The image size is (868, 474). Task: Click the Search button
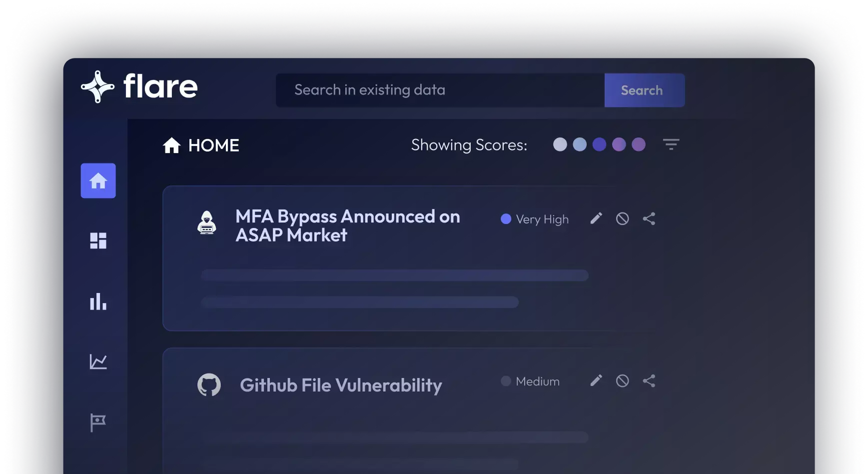click(645, 90)
